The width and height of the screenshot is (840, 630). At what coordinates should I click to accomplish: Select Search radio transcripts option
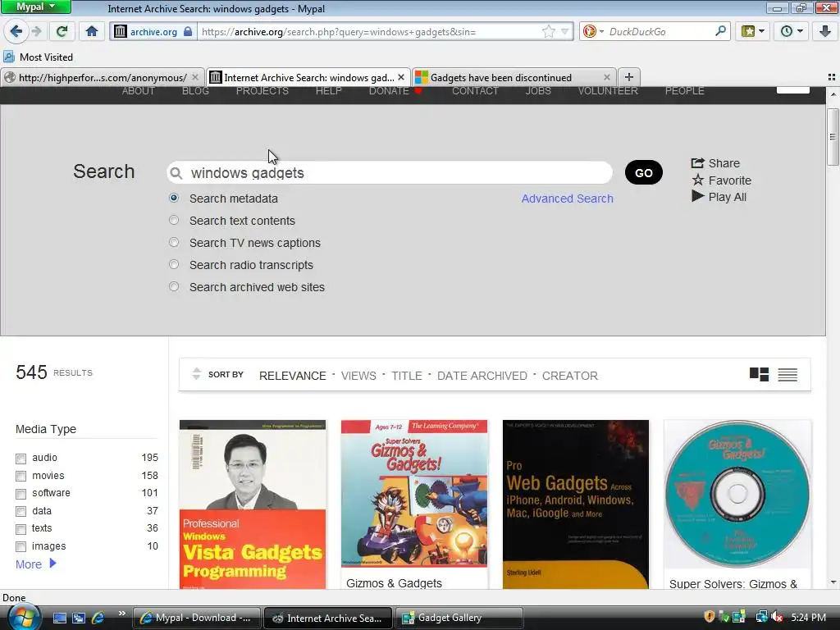(x=174, y=264)
